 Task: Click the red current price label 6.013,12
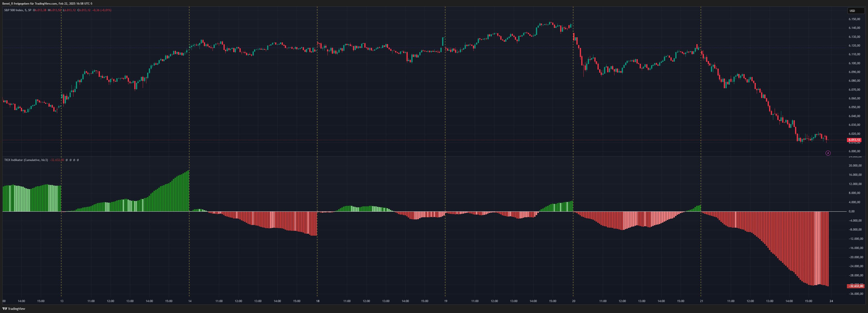click(x=854, y=140)
